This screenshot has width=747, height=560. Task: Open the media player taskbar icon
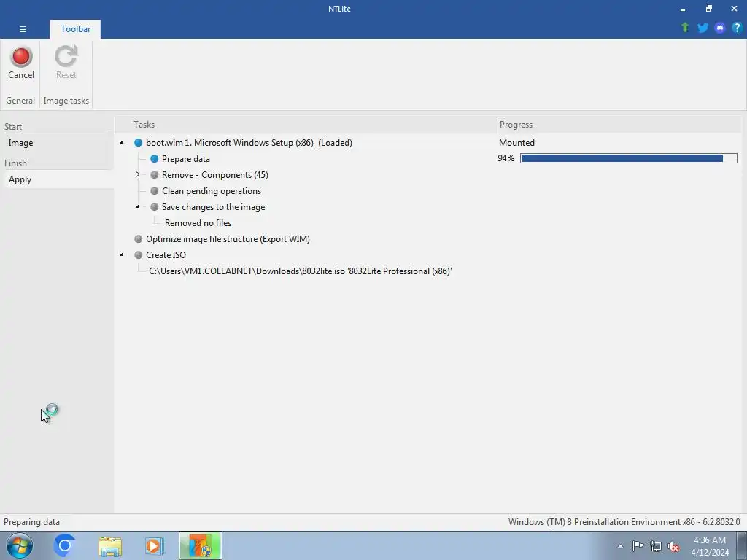click(x=155, y=545)
